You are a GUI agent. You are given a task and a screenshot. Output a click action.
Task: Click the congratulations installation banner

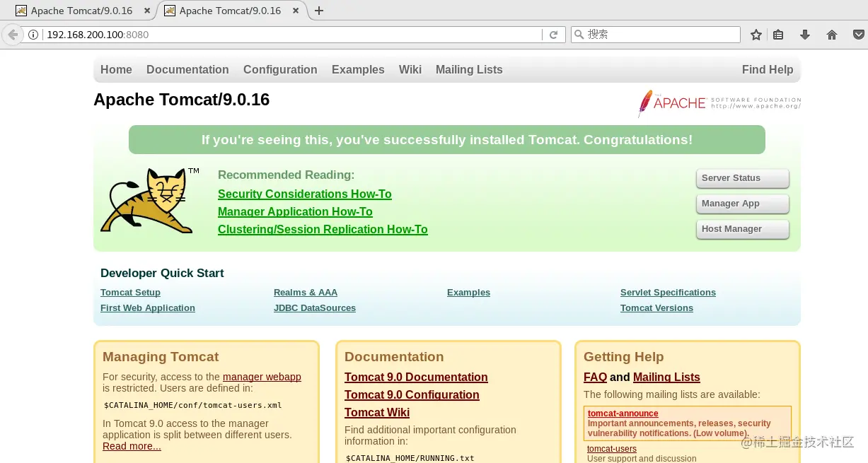pyautogui.click(x=447, y=139)
